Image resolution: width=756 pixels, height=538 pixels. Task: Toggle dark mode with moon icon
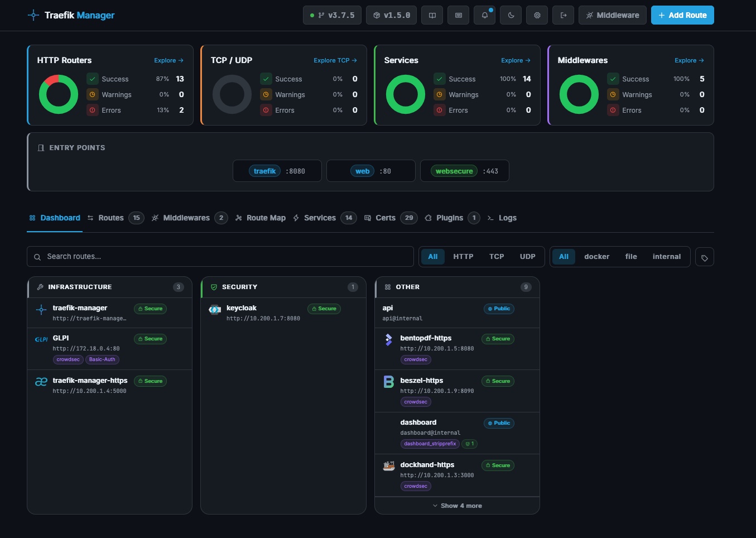point(511,15)
